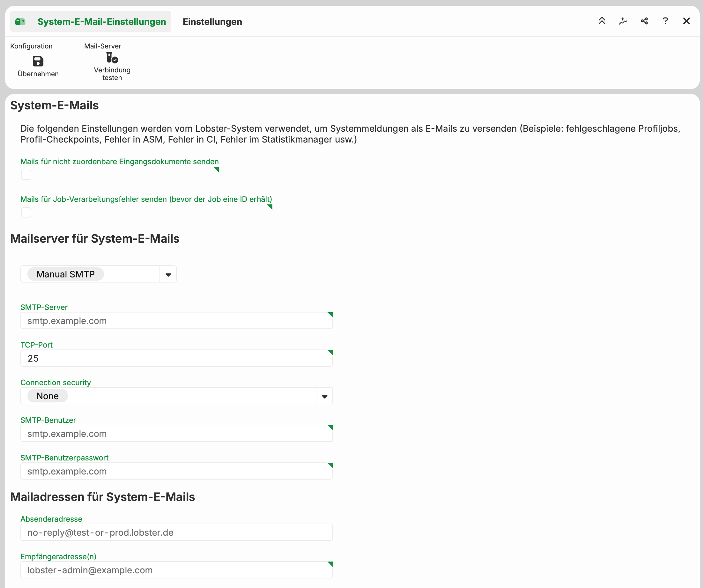
Task: Enable mails for nicht zuordenbare Eingangsdokumente
Action: [x=26, y=175]
